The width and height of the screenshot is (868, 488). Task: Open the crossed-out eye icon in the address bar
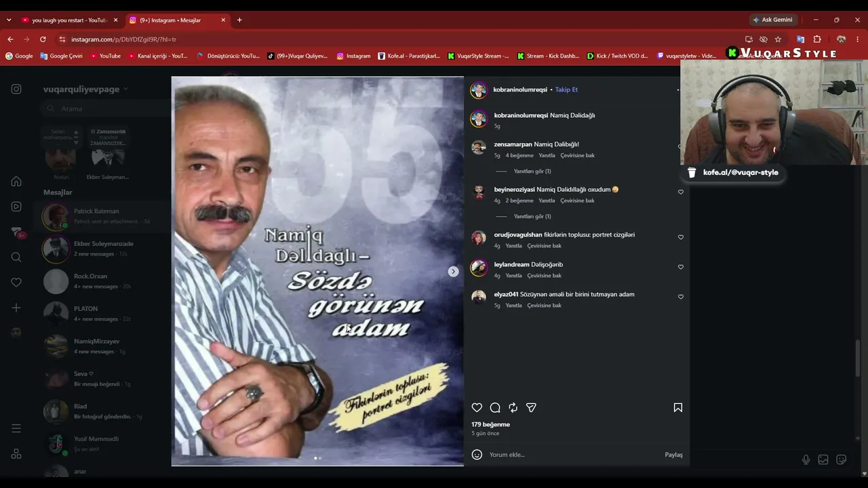[764, 39]
